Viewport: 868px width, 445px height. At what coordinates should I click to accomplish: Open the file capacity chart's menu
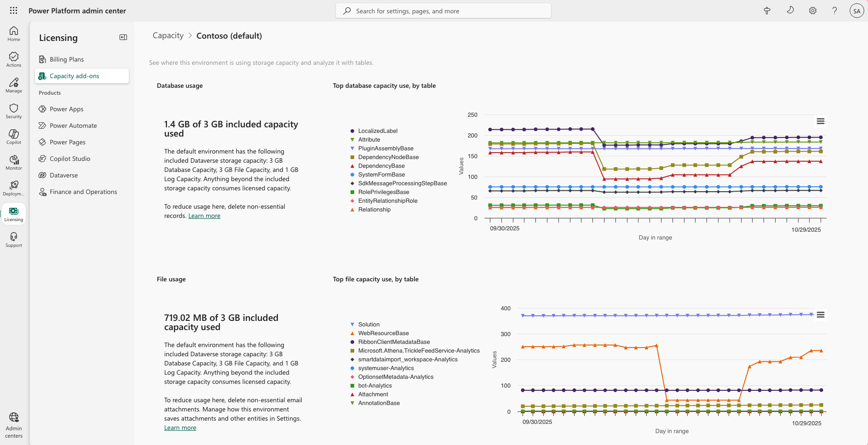click(x=821, y=314)
